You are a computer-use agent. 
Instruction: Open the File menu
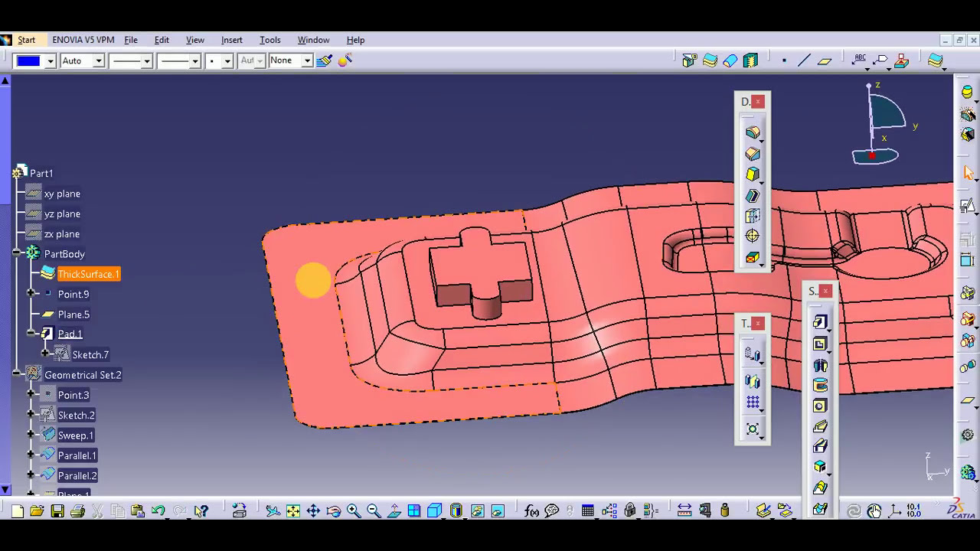tap(131, 40)
